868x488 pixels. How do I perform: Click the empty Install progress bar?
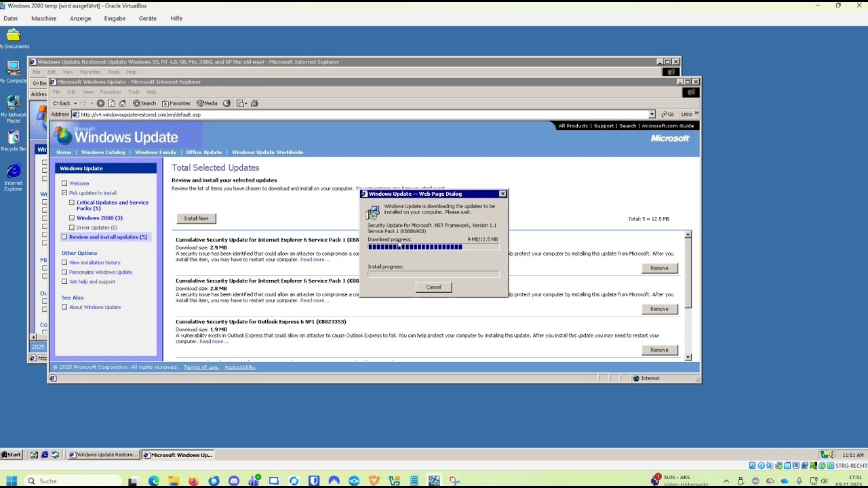tap(433, 274)
